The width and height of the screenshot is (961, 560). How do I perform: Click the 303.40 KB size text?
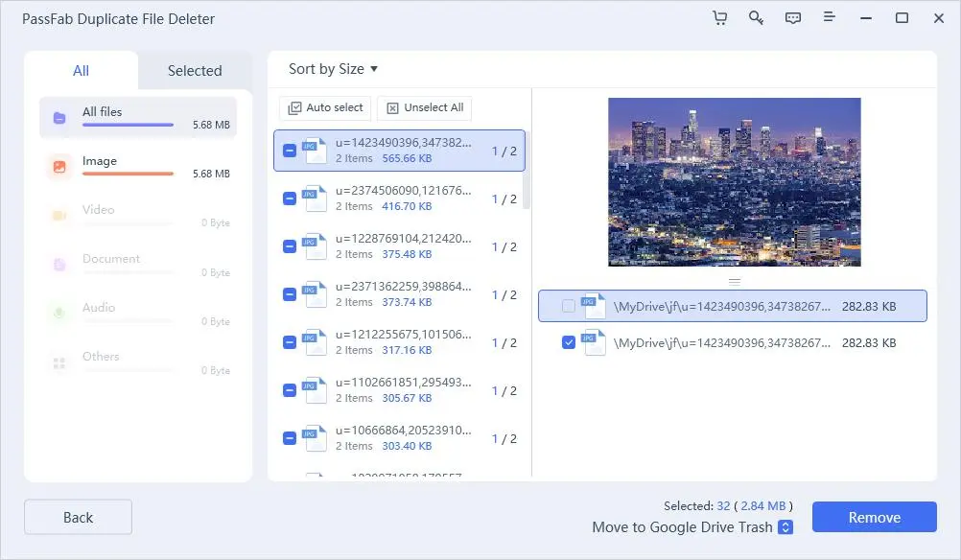coord(407,446)
